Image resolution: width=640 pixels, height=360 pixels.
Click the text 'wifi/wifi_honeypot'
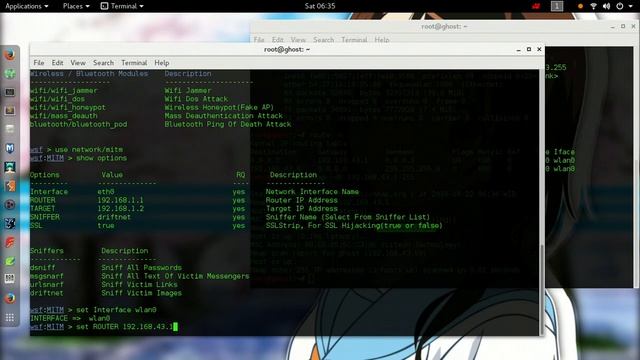[x=68, y=107]
